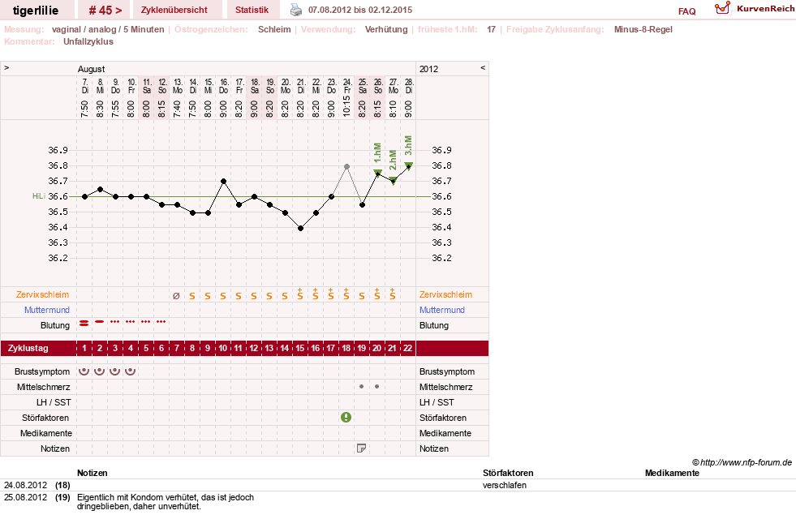This screenshot has height=532, width=796.
Task: Click the grey excluded temperature point at 36.8
Action: coord(346,166)
